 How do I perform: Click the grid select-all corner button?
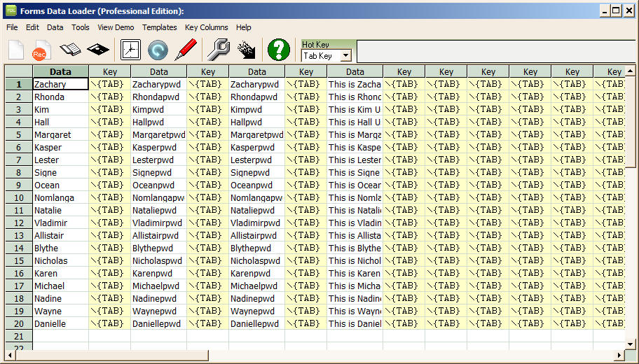pos(19,71)
